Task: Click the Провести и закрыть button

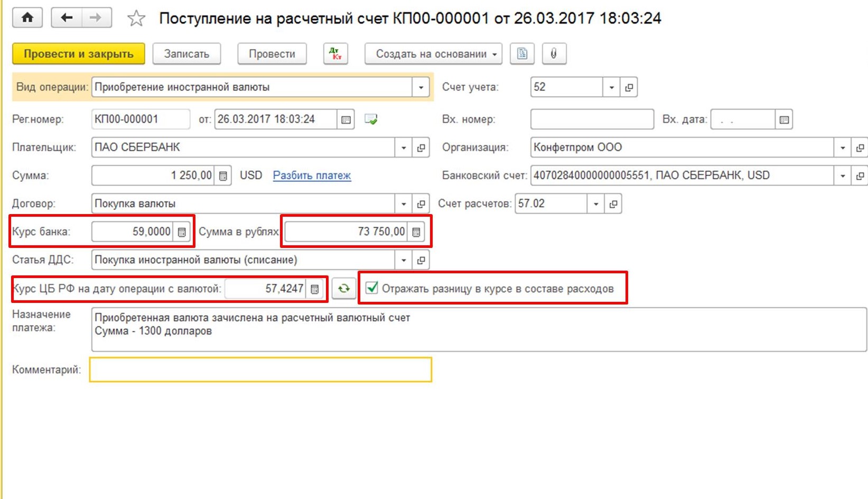Action: point(78,54)
